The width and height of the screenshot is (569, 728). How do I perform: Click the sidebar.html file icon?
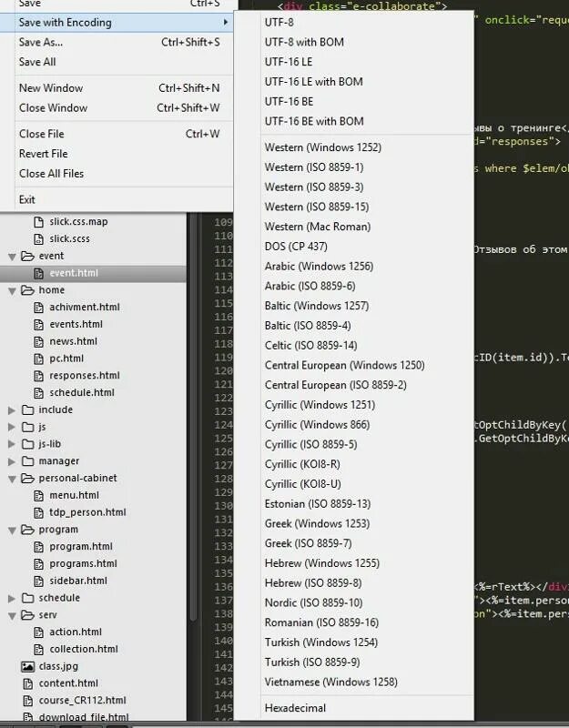[39, 581]
